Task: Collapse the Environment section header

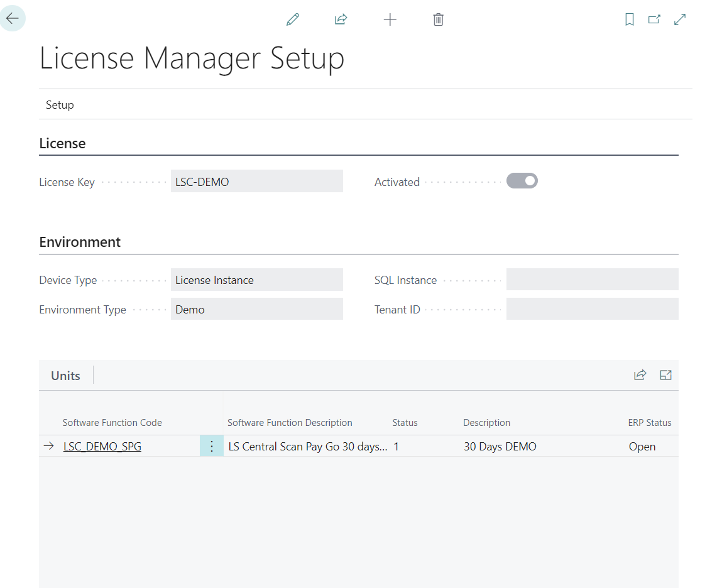Action: click(80, 242)
